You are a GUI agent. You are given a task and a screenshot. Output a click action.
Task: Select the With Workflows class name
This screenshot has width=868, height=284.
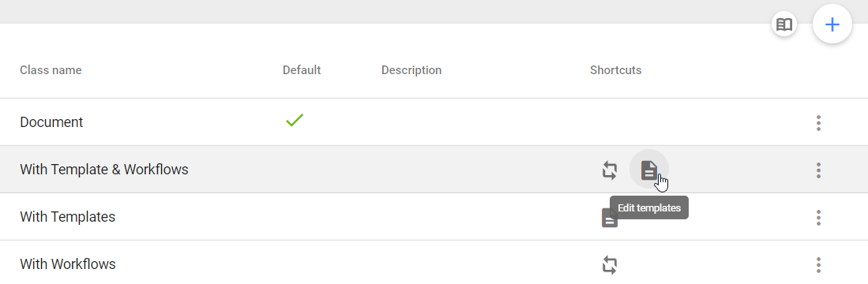point(68,264)
